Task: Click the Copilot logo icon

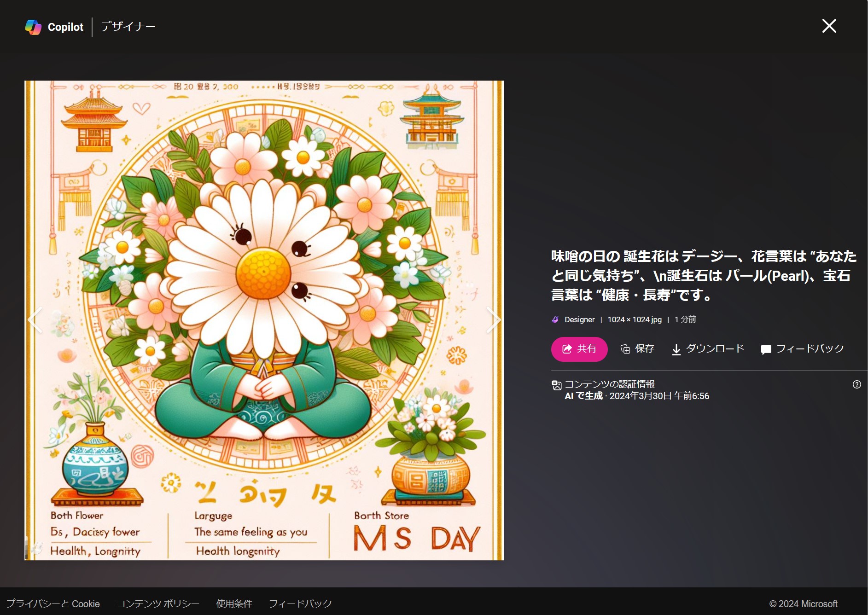Action: [33, 27]
